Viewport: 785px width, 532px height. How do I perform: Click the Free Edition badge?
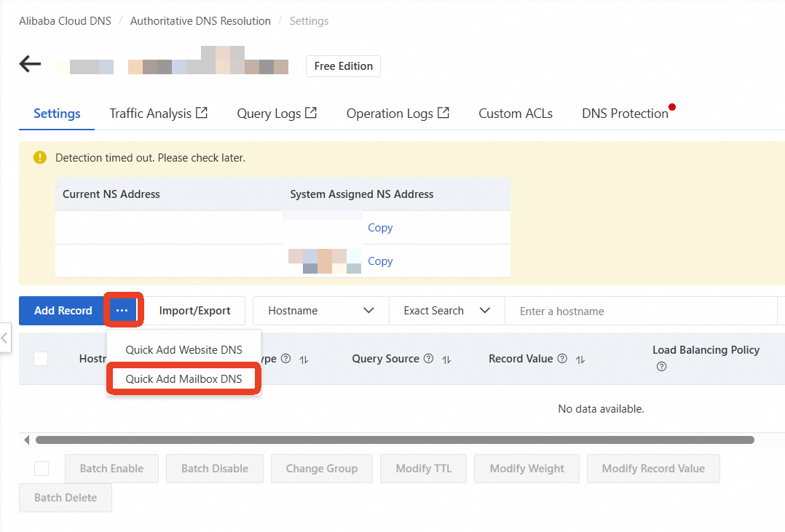coord(344,66)
